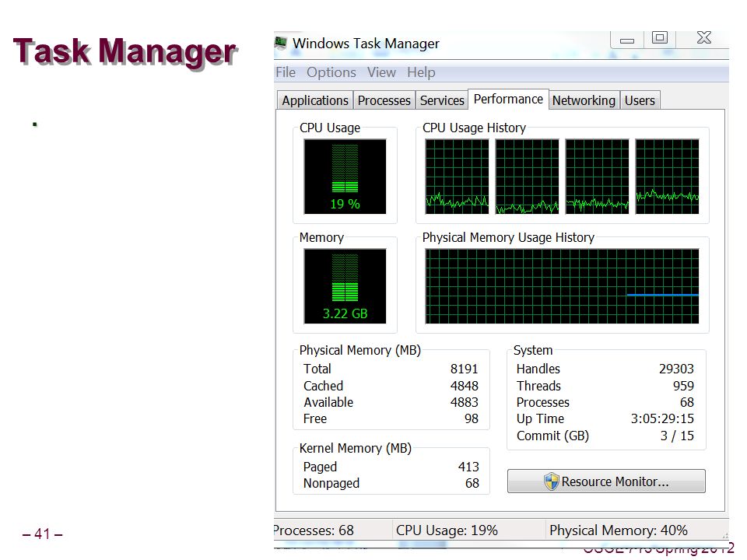Click the Nonpaged kernel memory value 68
Image resolution: width=747 pixels, height=560 pixels.
[x=472, y=483]
